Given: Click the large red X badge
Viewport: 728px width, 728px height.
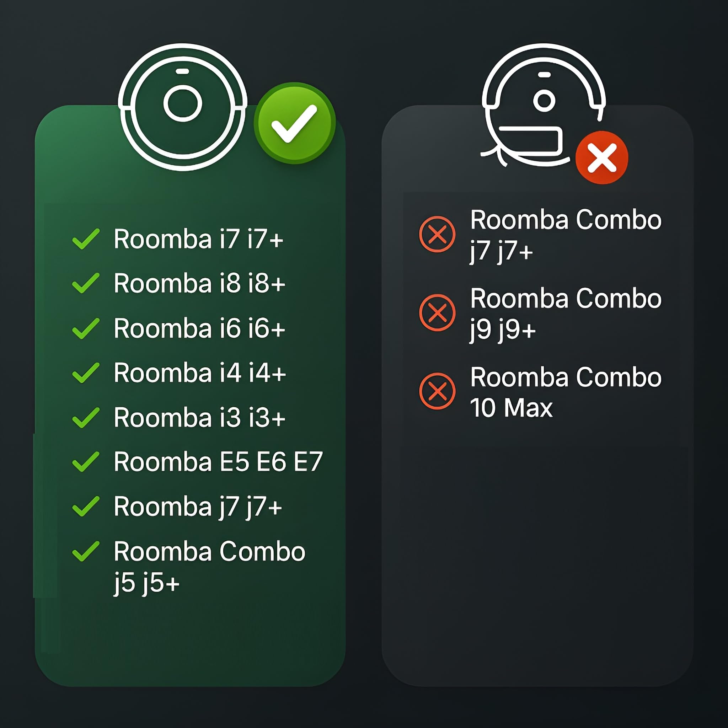Looking at the screenshot, I should click(602, 157).
